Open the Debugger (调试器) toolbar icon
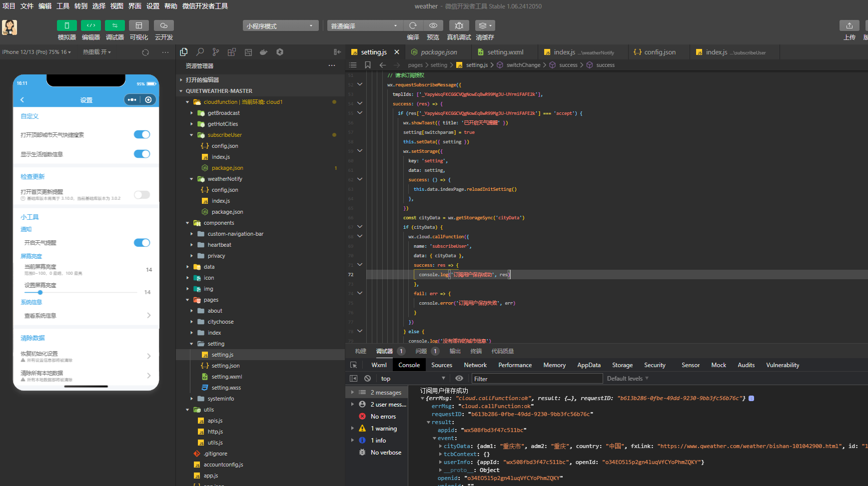The height and width of the screenshot is (486, 868). pyautogui.click(x=114, y=25)
